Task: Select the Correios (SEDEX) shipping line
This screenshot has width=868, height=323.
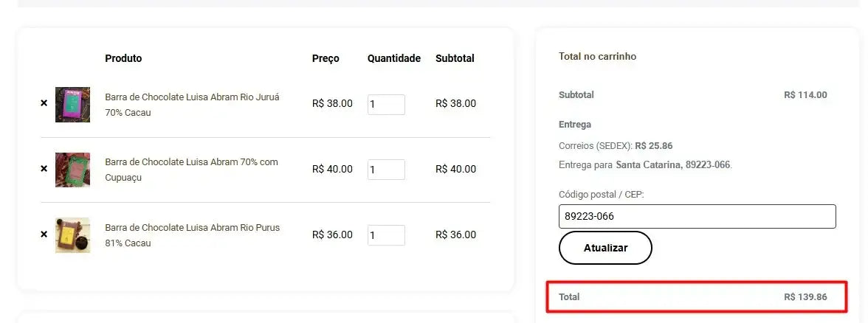Action: click(x=616, y=146)
